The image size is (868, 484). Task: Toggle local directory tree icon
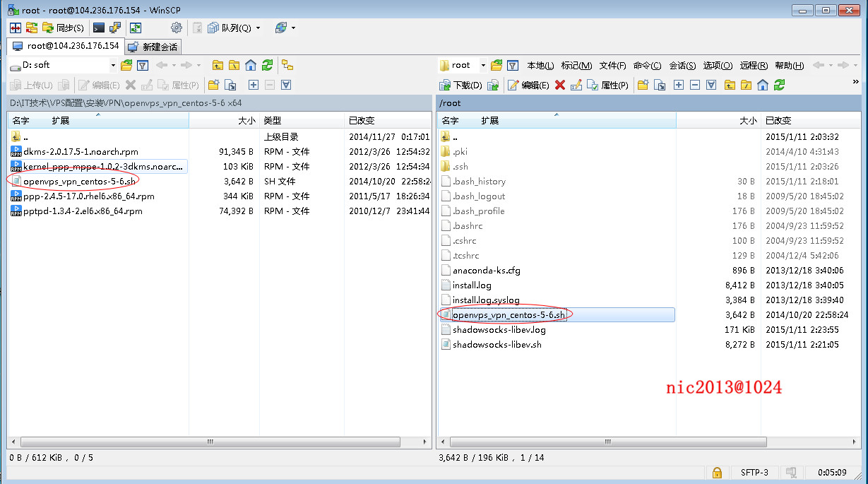click(x=287, y=65)
